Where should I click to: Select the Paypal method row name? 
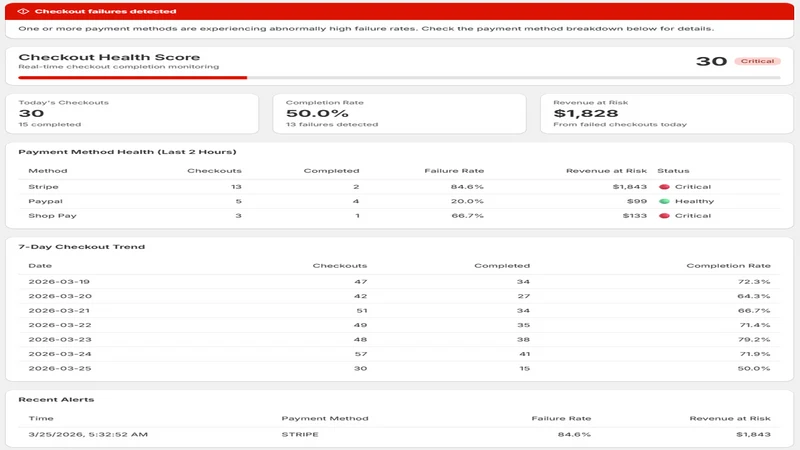coord(45,201)
